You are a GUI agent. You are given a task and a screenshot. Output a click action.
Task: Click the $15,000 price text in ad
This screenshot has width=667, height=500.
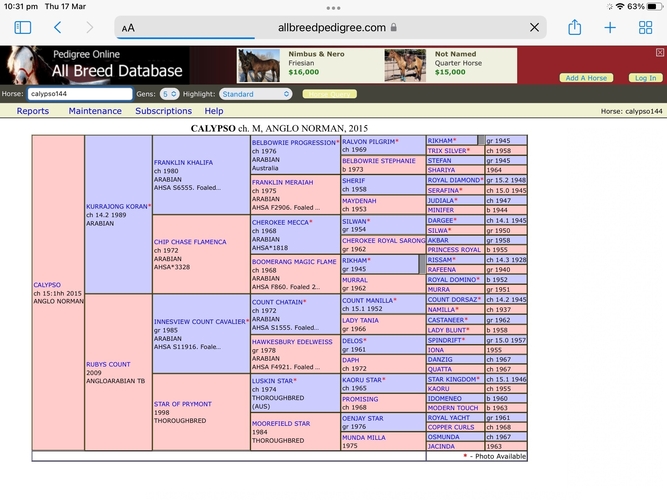point(450,72)
